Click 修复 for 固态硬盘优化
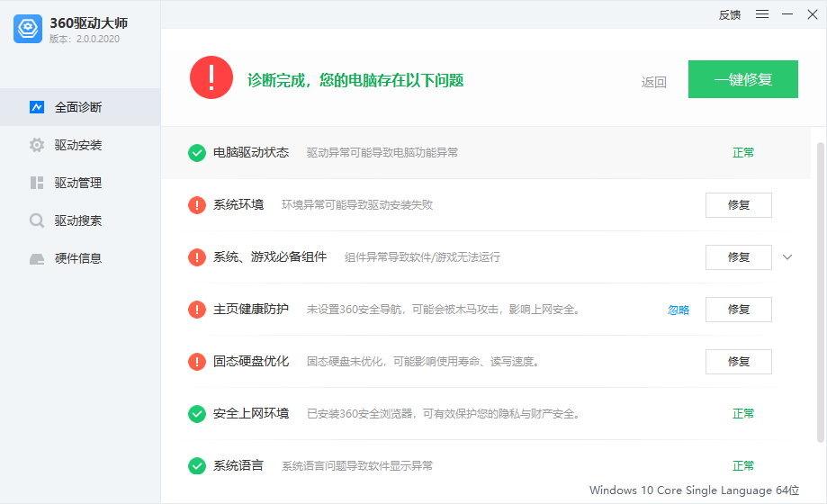This screenshot has height=504, width=827. point(739,362)
